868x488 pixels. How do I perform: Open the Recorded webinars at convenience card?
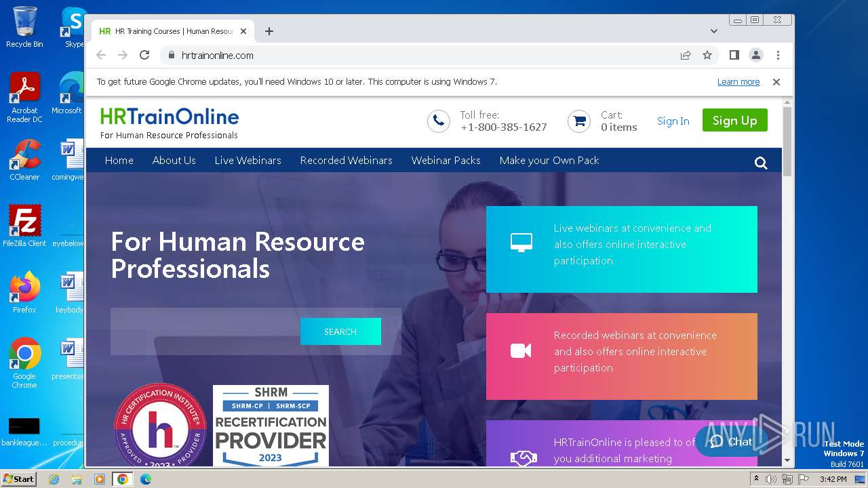coord(622,357)
